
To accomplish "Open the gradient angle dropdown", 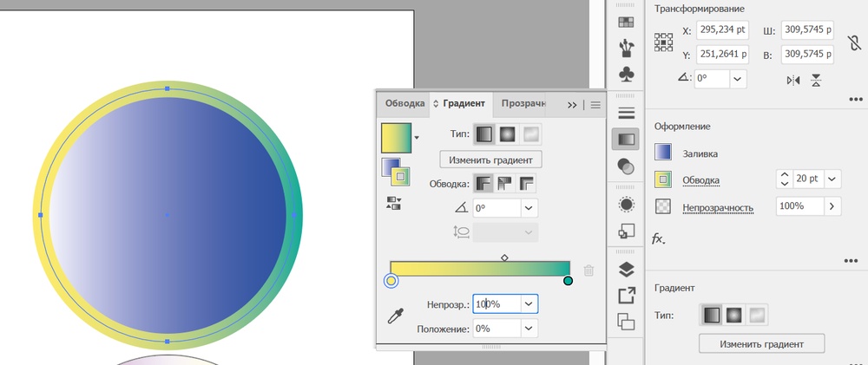I will click(528, 208).
